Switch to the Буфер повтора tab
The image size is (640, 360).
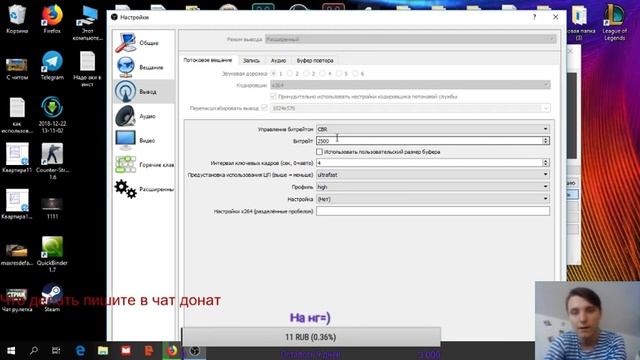tap(315, 60)
